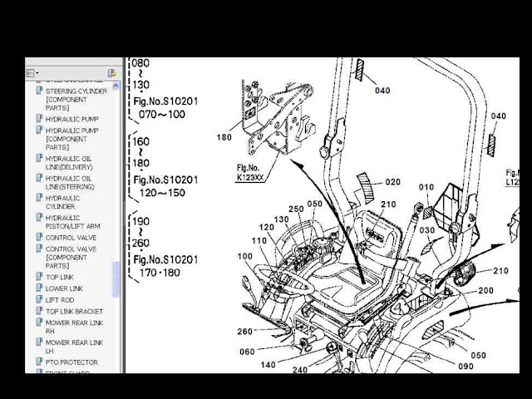Screen dimensions: 532x399
Task: Open CONTROL VALVE component parts bookmark
Action: pyautogui.click(x=71, y=257)
